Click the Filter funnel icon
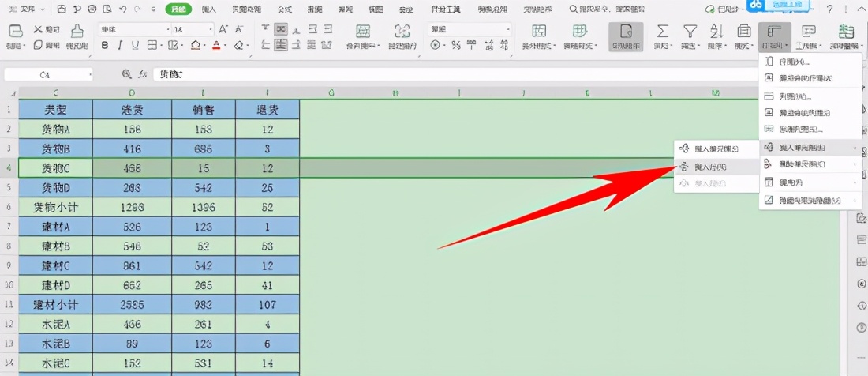The width and height of the screenshot is (868, 376). pos(690,31)
